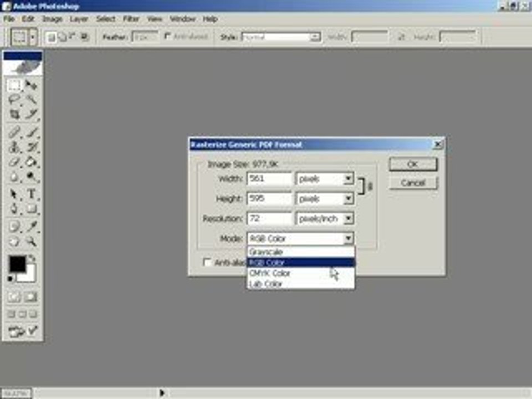The height and width of the screenshot is (399, 532).
Task: Select the Eyedropper tool
Action: pos(32,226)
